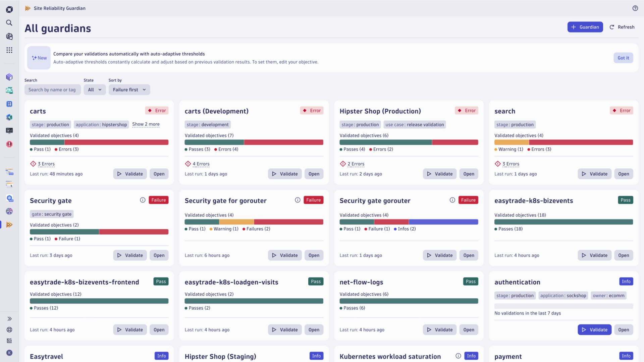Click the progress bar on easytrade-k8s-bizevents-frontend

point(99,301)
